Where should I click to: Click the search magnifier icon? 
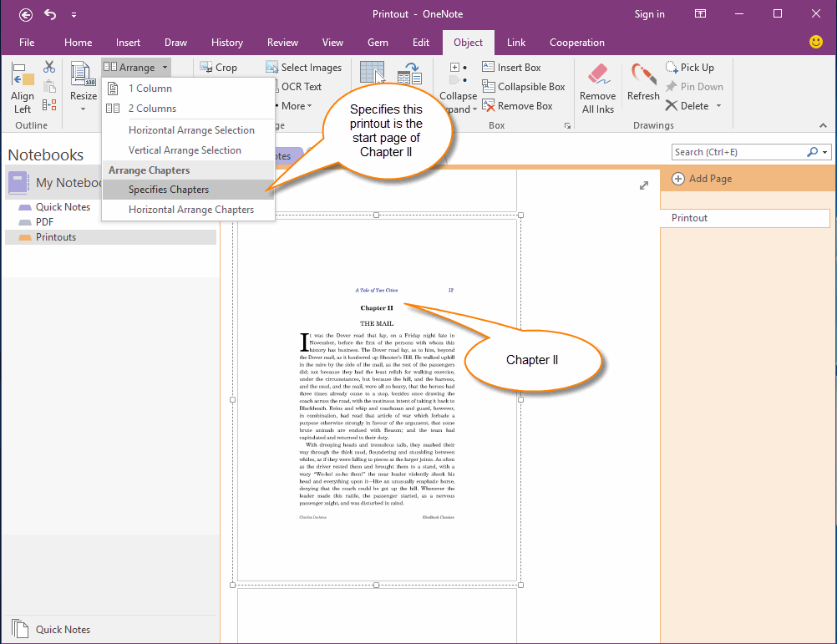(x=813, y=152)
